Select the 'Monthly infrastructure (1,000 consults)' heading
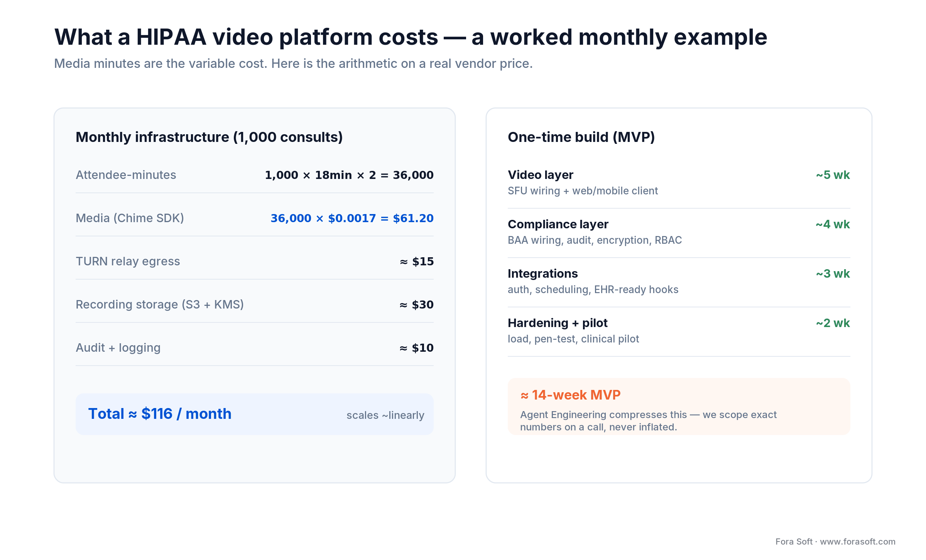The width and height of the screenshot is (926, 560). (x=209, y=137)
